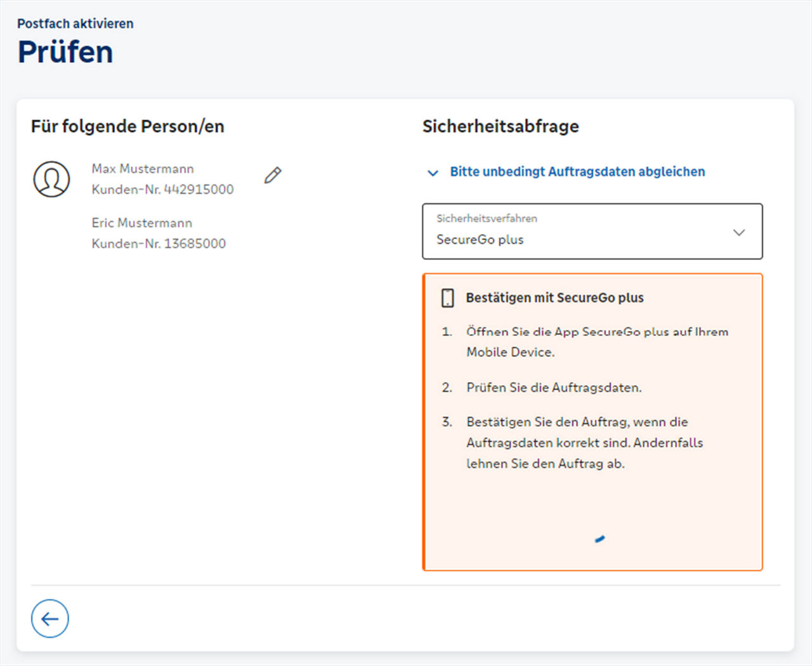The width and height of the screenshot is (812, 666).
Task: Click the blue loading spinner in the orange panel
Action: pos(599,539)
